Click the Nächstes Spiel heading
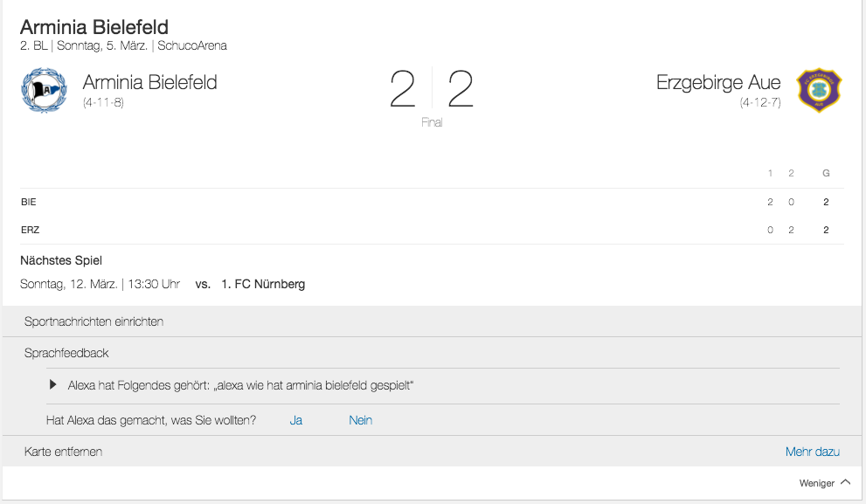The height and width of the screenshot is (504, 866). (x=61, y=260)
